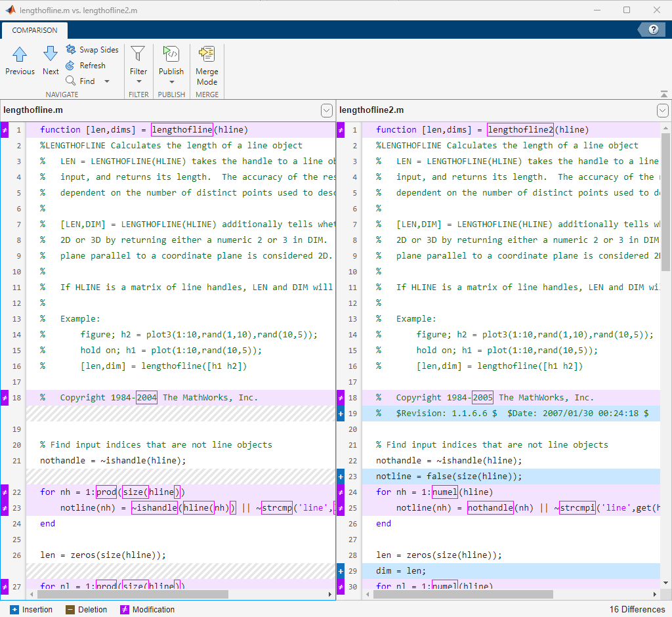The image size is (672, 617).
Task: Open the lengthofline.m pane dropdown
Action: (x=327, y=110)
